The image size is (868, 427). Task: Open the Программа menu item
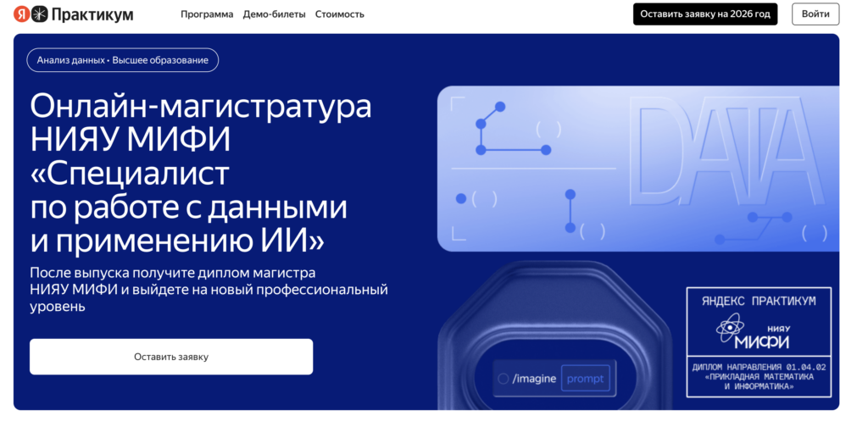tap(207, 14)
